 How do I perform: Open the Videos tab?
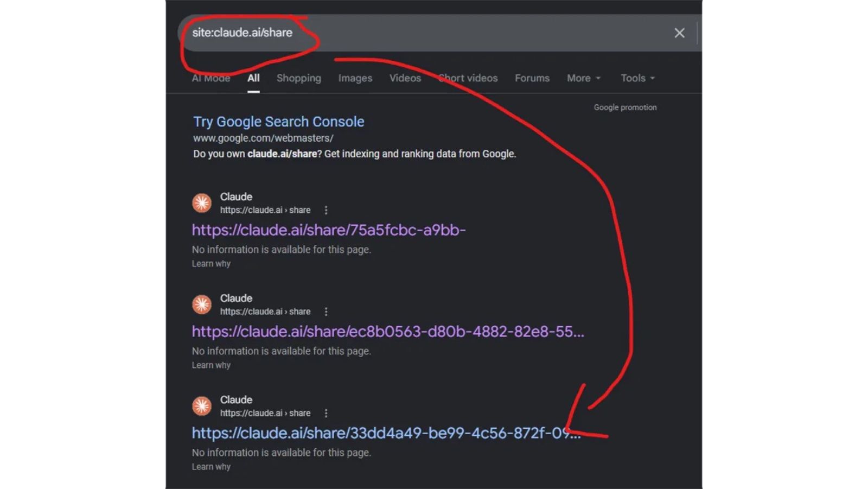(405, 78)
